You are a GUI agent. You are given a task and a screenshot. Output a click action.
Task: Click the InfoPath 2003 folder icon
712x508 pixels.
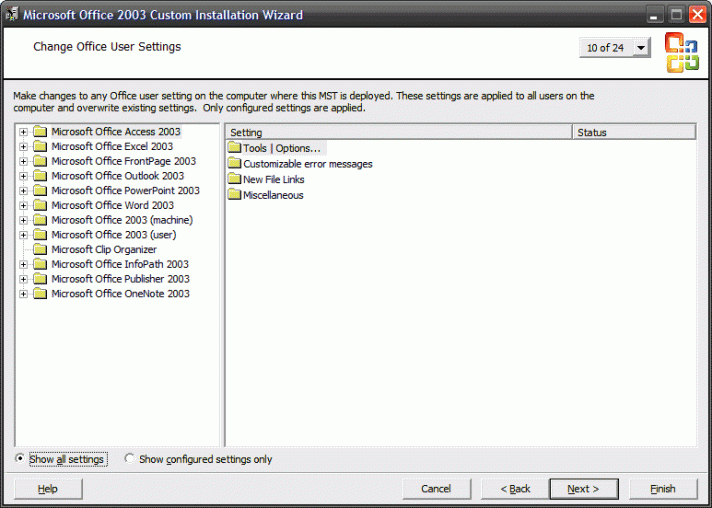click(x=40, y=264)
